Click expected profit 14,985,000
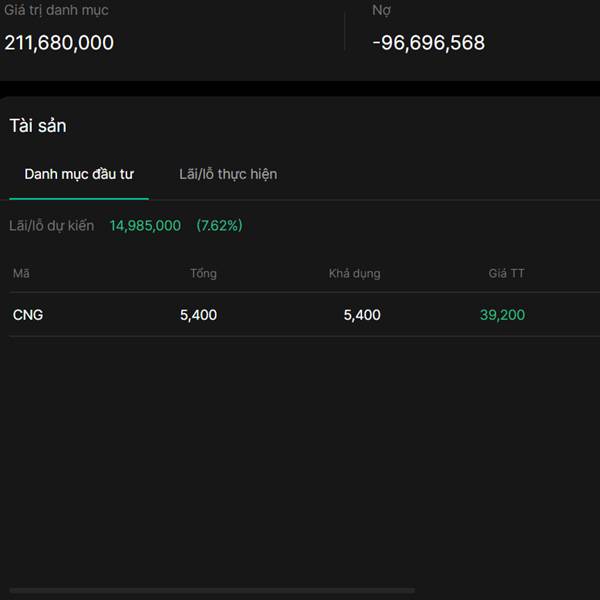 click(145, 226)
